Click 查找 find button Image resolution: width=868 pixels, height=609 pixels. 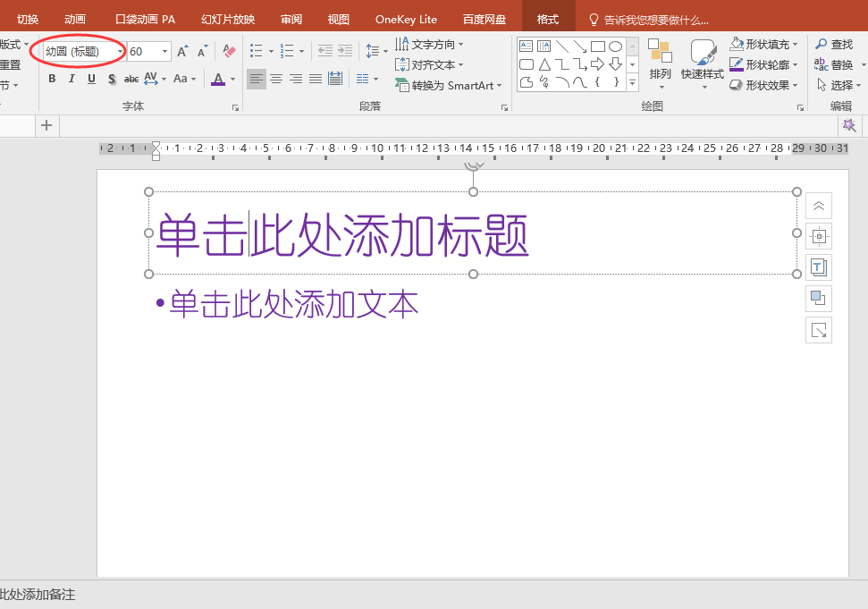(x=834, y=44)
